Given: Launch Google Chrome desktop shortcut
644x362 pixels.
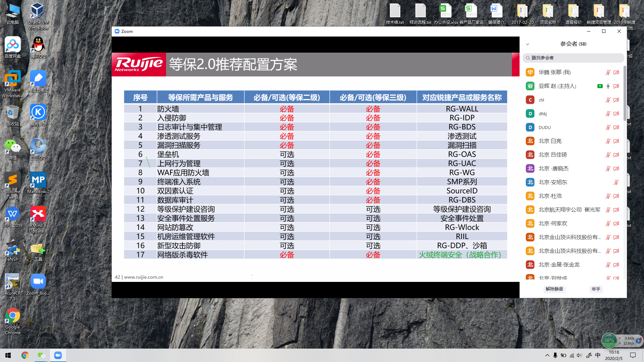Looking at the screenshot, I should 13,321.
